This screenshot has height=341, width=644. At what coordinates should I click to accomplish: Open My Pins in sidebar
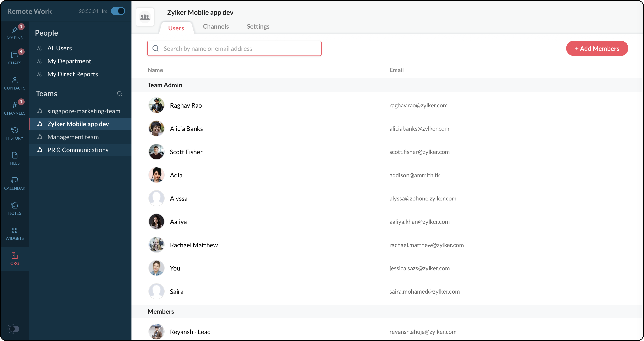[x=15, y=33]
